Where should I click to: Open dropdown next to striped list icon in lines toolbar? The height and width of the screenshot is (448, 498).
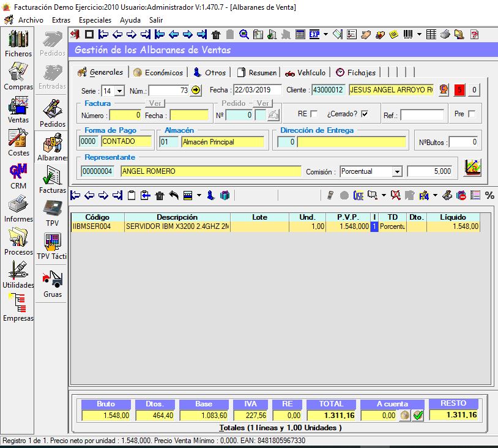199,195
